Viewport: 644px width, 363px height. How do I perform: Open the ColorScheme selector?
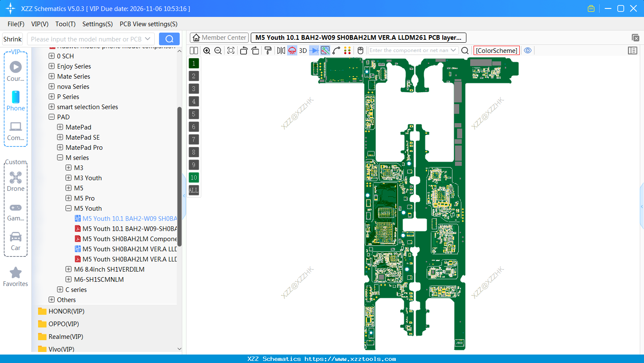496,50
